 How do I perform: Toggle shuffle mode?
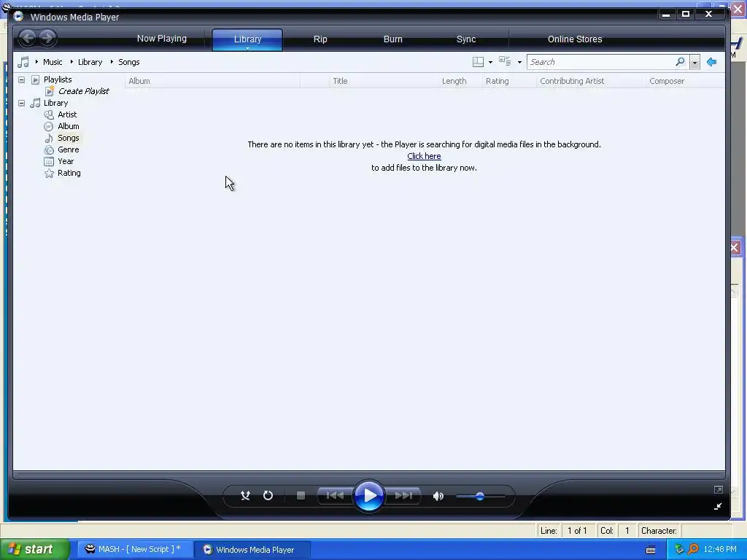245,496
